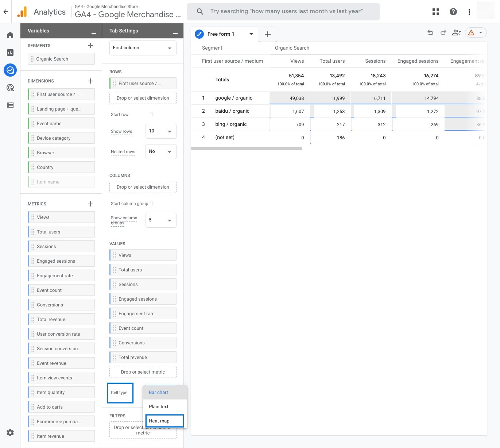Open Configure table icon in sidebar

coord(10,105)
